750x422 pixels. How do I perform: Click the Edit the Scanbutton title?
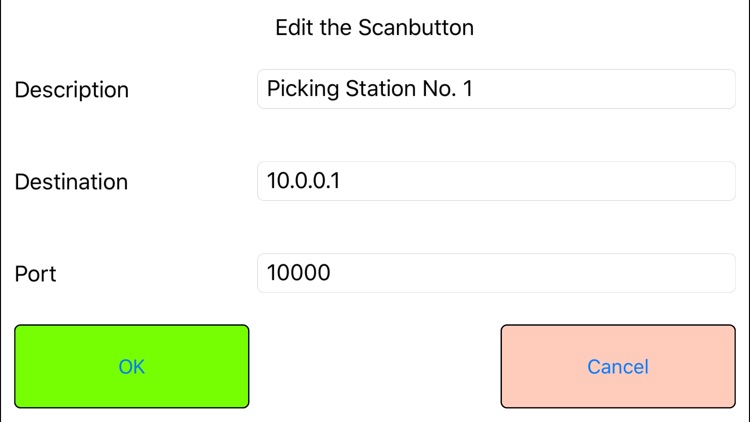(x=374, y=27)
